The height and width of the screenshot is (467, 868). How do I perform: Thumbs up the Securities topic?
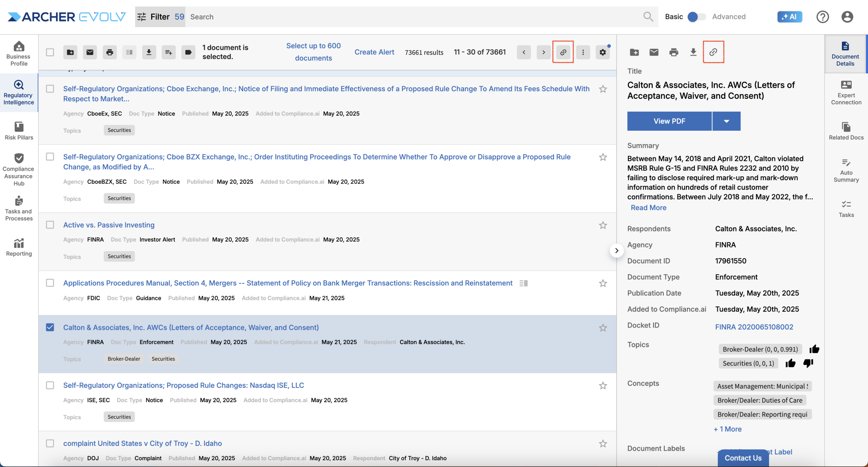pos(790,363)
